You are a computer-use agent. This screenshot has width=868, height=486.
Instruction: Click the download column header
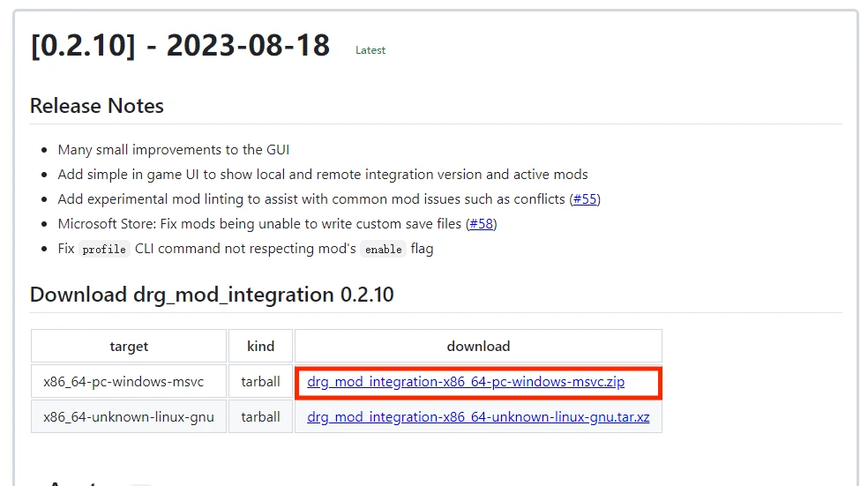pos(478,347)
